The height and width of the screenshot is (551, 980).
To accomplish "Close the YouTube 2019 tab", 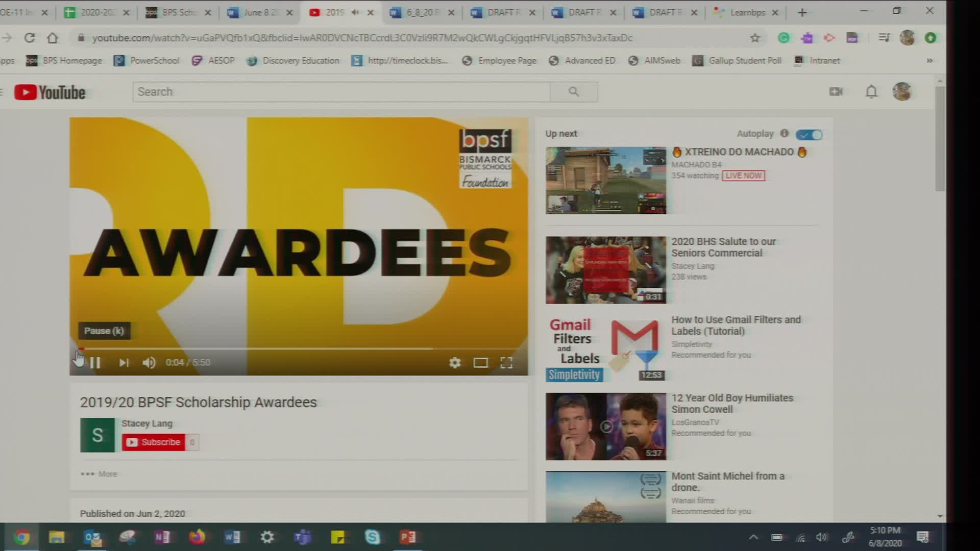I will click(x=371, y=13).
